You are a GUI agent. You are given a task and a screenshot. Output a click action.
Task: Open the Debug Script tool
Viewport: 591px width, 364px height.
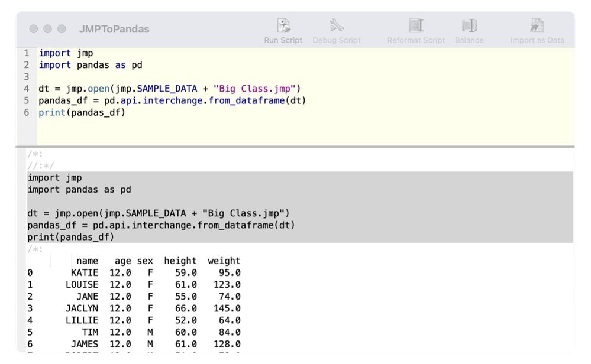coord(337,26)
